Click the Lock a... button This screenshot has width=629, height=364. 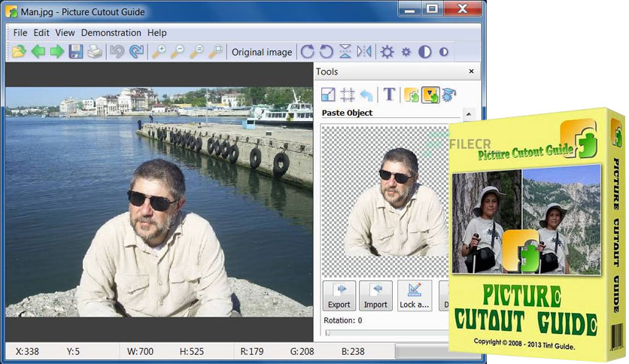[415, 296]
